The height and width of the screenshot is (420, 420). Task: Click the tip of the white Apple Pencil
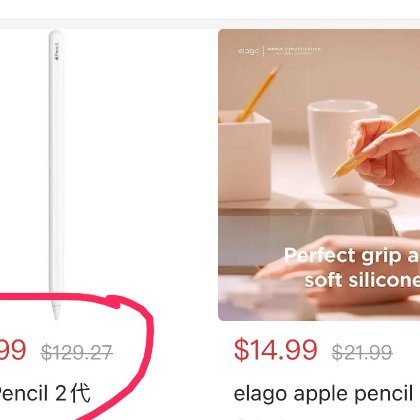pyautogui.click(x=56, y=312)
